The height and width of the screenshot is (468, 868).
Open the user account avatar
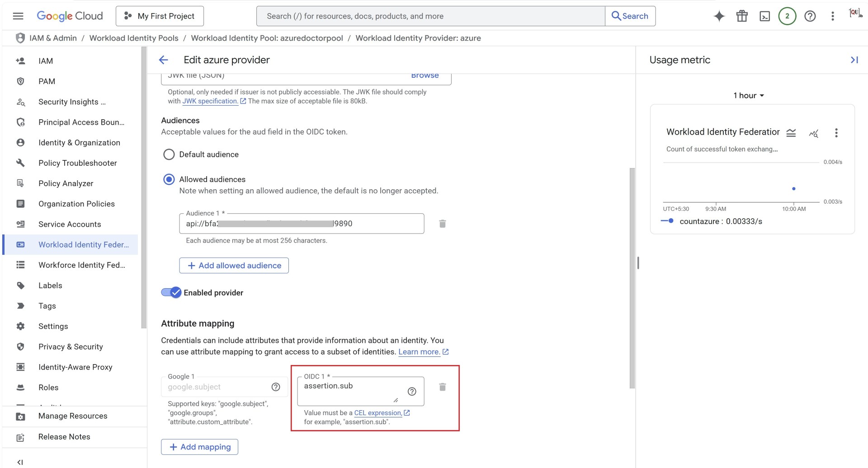tap(854, 14)
